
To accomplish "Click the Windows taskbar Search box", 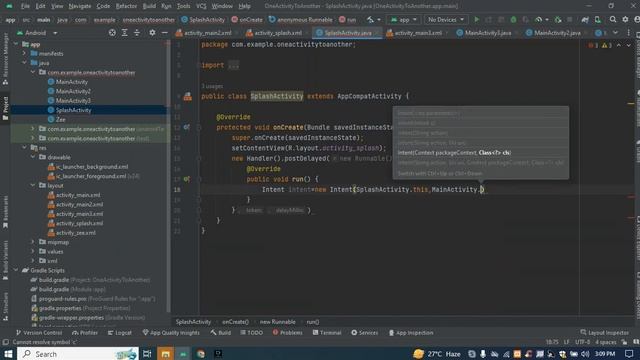I will (x=78, y=354).
